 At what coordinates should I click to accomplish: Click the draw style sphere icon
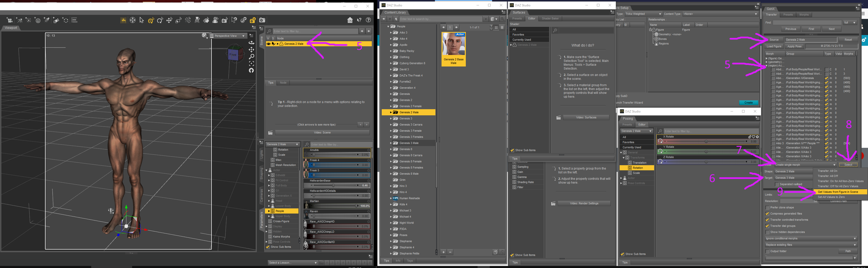204,36
